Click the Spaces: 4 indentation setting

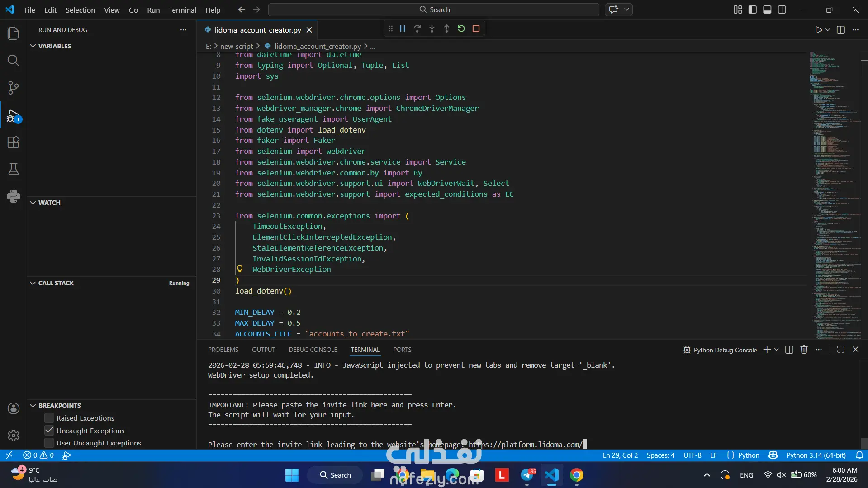[660, 455]
